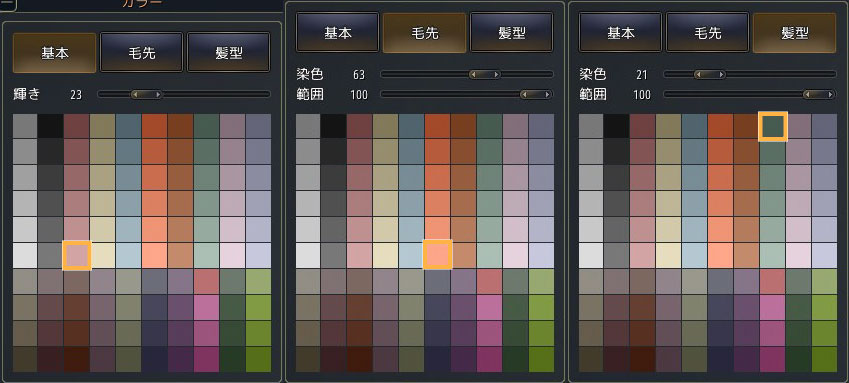
Task: Pick the highlighted dark green swatch, right panel
Action: tap(773, 126)
